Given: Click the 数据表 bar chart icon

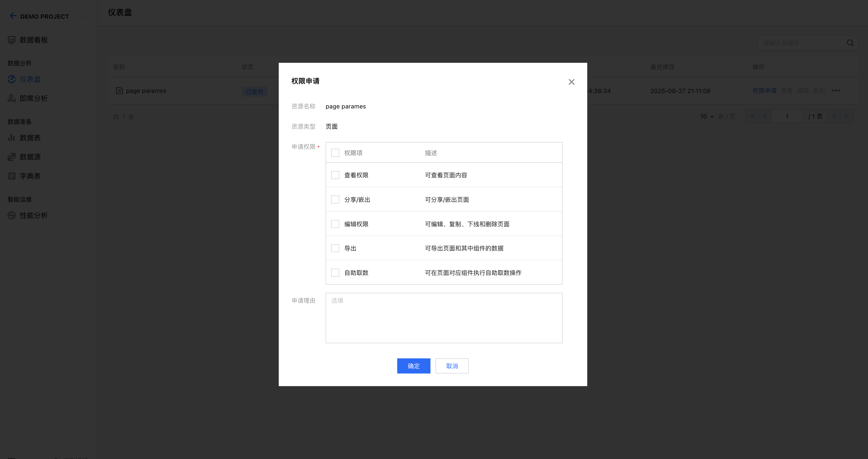Looking at the screenshot, I should click(x=11, y=138).
